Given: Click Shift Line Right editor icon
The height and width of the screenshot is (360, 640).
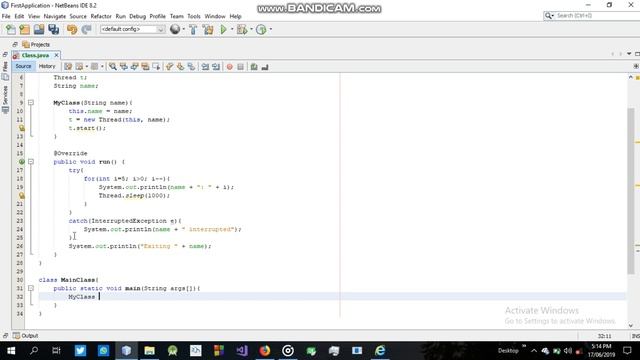Looking at the screenshot, I should [x=216, y=67].
